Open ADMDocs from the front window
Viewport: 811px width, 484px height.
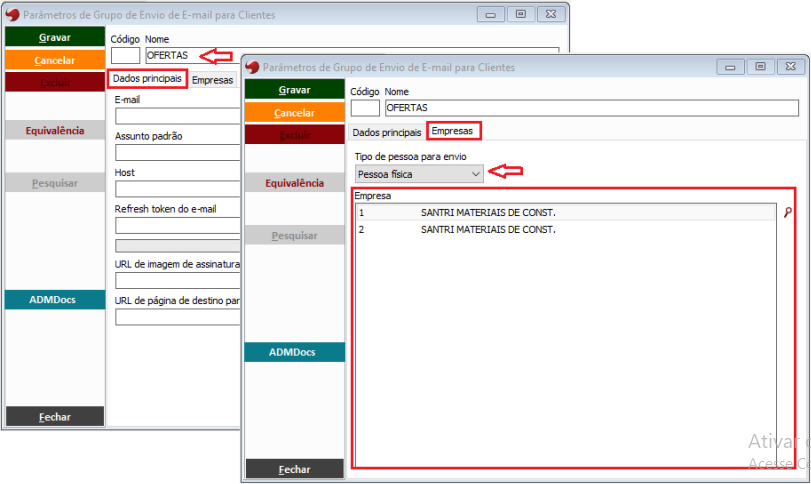click(x=294, y=352)
